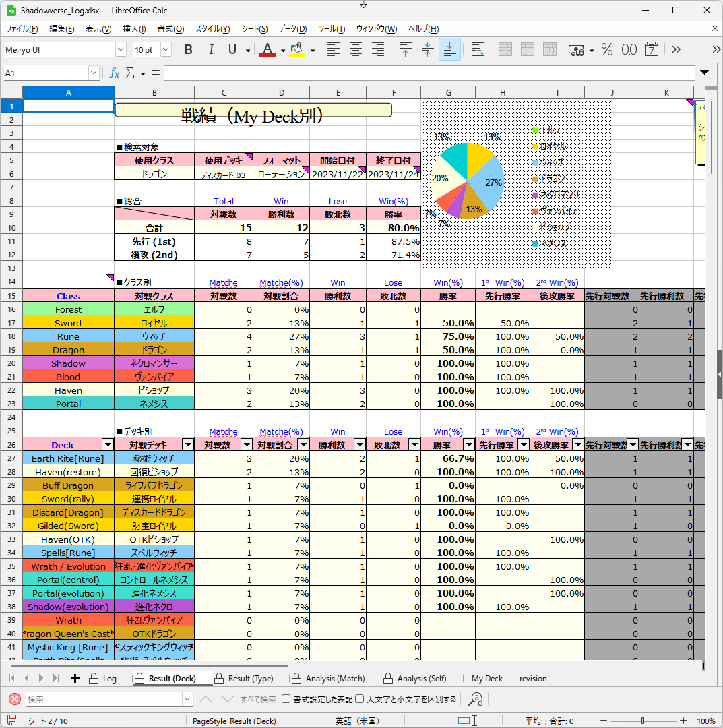Apply red font color
This screenshot has width=723, height=728.
tap(268, 50)
